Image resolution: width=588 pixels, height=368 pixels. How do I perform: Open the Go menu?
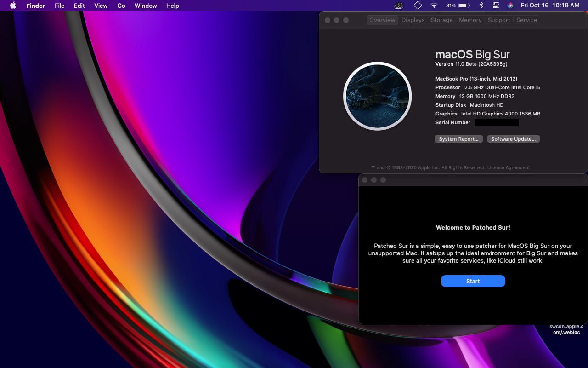[x=121, y=6]
